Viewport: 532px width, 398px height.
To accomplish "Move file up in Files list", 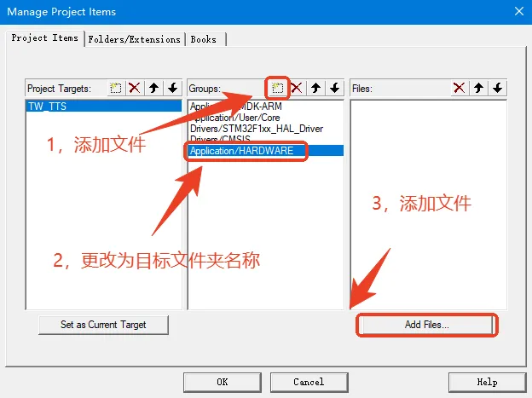I will 479,89.
